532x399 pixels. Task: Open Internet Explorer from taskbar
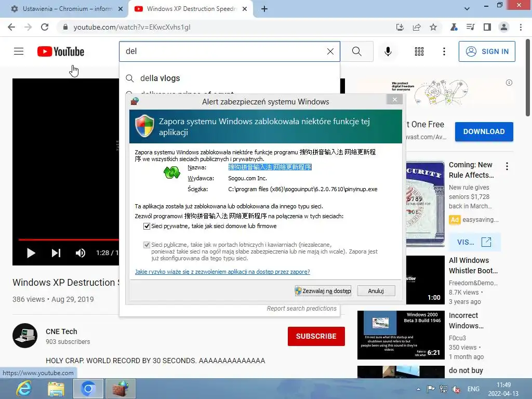(x=24, y=389)
